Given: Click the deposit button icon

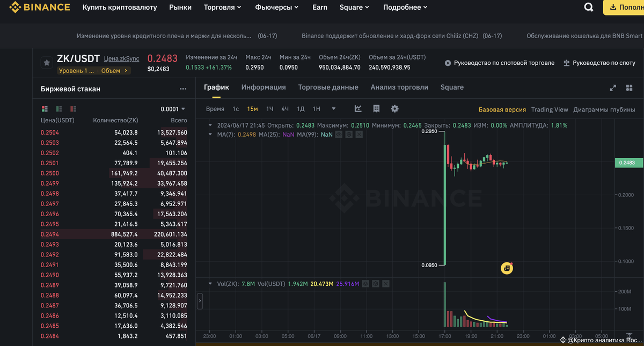Looking at the screenshot, I should click(x=612, y=8).
